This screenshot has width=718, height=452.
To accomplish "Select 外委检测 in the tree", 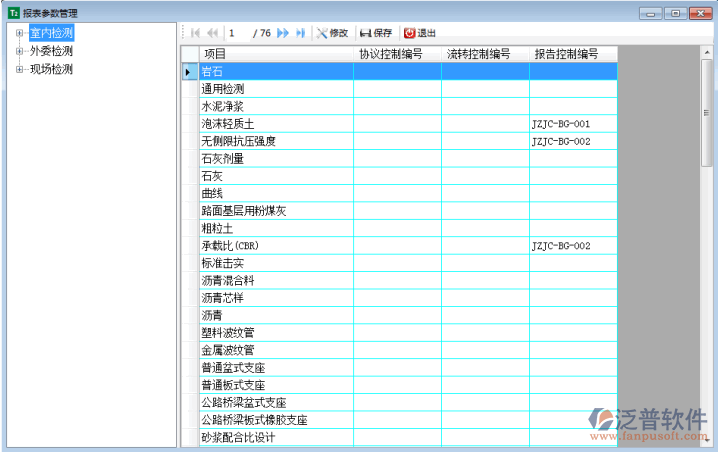I will coord(51,51).
